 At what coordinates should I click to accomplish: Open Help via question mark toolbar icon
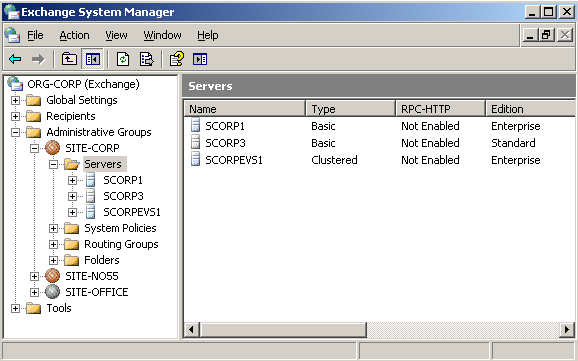[x=177, y=59]
